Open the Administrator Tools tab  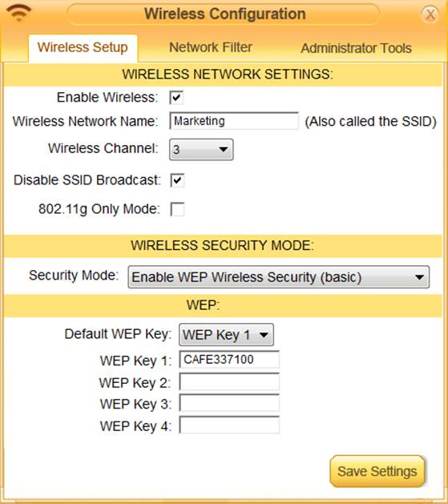(x=356, y=48)
